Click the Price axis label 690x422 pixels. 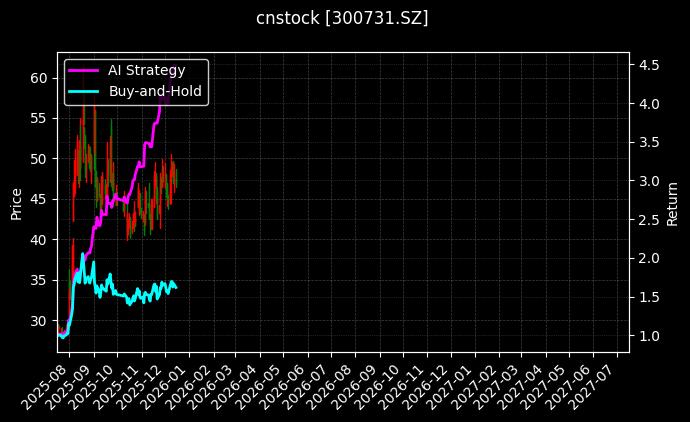click(16, 204)
